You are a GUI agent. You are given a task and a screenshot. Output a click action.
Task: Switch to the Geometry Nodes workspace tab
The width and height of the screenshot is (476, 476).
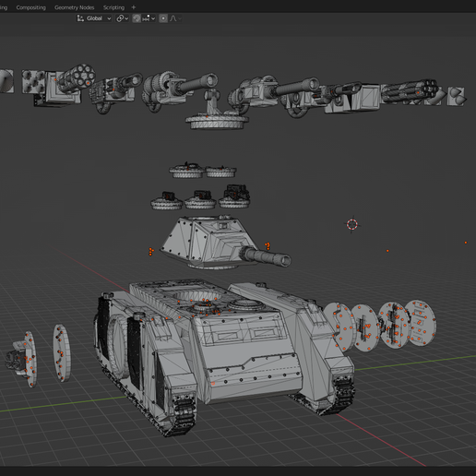click(x=74, y=7)
